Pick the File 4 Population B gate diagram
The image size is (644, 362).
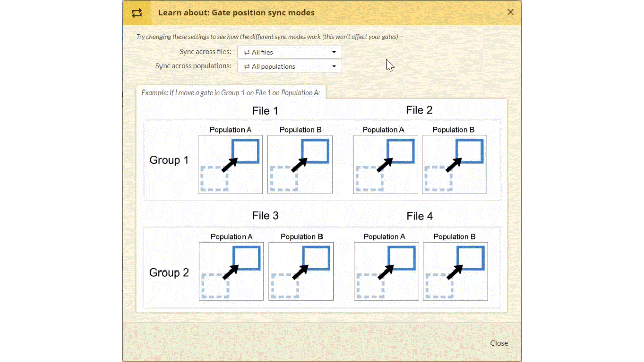pyautogui.click(x=455, y=271)
